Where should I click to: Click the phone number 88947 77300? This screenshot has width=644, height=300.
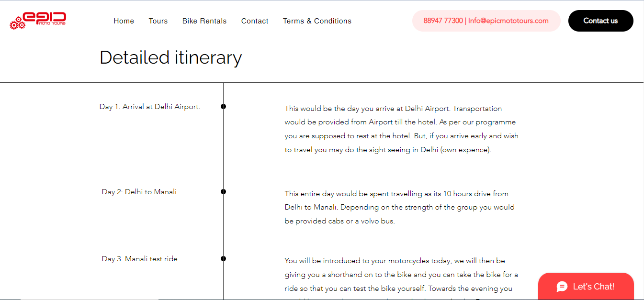pyautogui.click(x=443, y=21)
